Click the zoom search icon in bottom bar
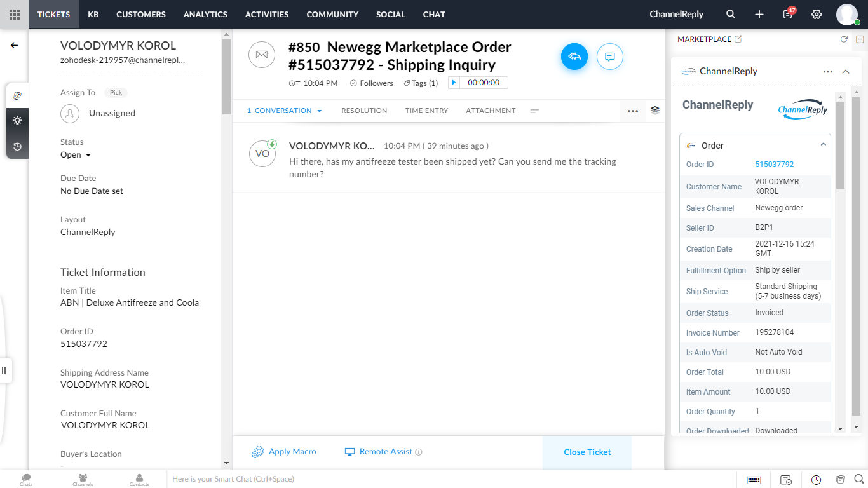Screen dimensions: 868x488 [858, 480]
